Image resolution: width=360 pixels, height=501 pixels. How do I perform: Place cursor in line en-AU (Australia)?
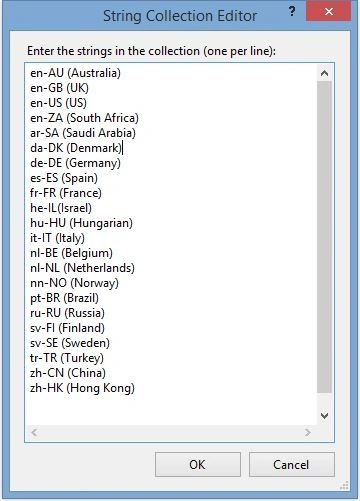click(75, 73)
